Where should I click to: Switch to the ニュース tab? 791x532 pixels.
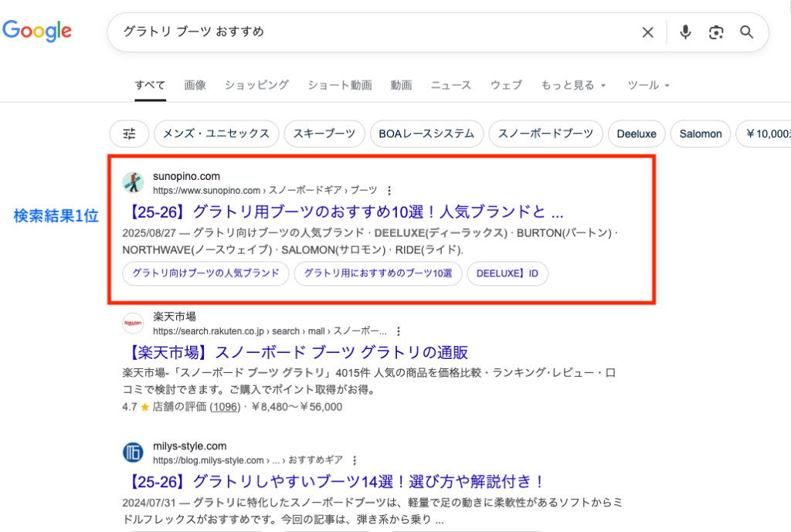pyautogui.click(x=451, y=85)
